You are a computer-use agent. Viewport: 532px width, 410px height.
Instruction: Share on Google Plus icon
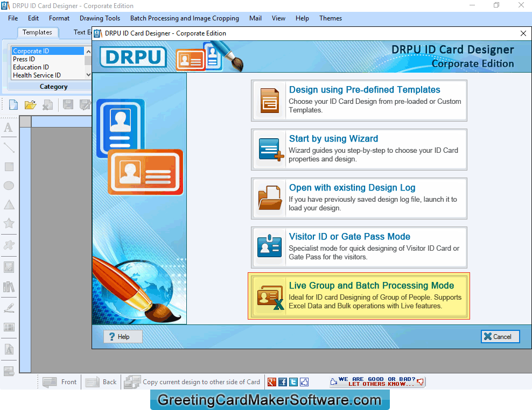click(x=272, y=382)
